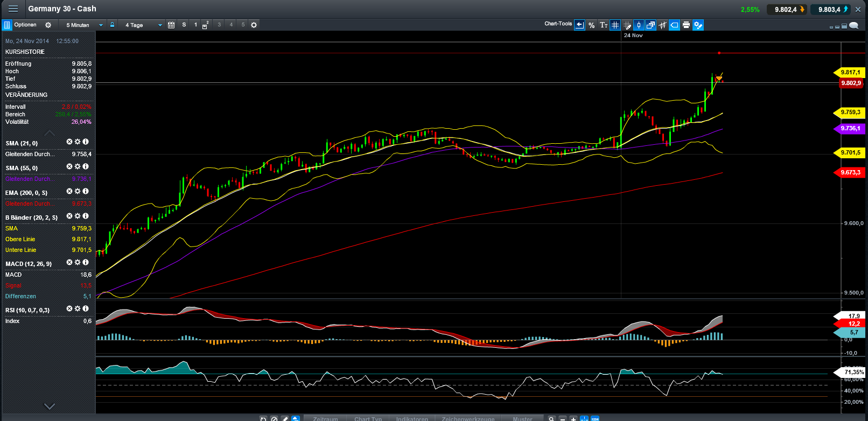This screenshot has height=421, width=868.
Task: Click the magnifier zoom icon
Action: (x=551, y=419)
